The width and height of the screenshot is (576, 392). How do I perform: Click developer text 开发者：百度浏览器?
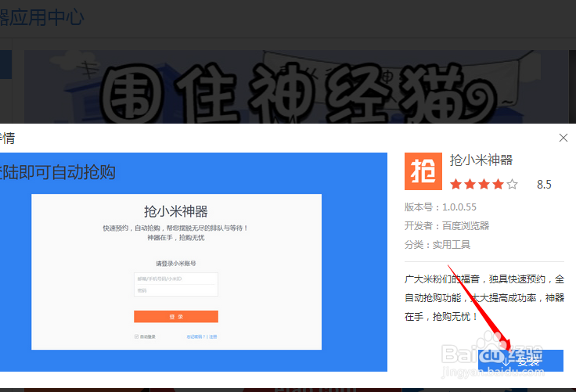coord(447,225)
